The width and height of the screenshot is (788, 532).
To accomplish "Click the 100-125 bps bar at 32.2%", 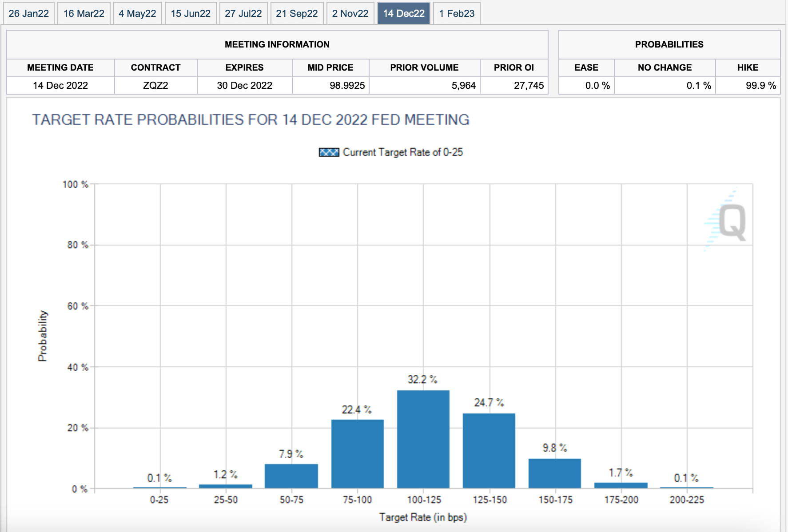I will click(x=423, y=439).
